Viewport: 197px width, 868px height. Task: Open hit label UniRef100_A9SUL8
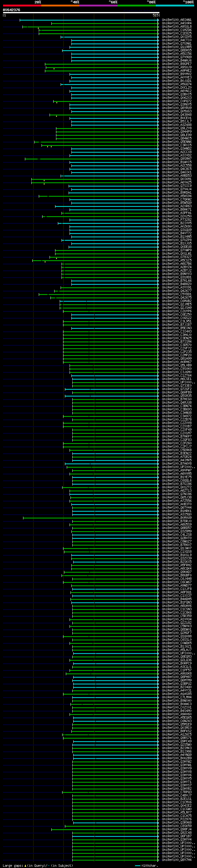pyautogui.click(x=177, y=26)
